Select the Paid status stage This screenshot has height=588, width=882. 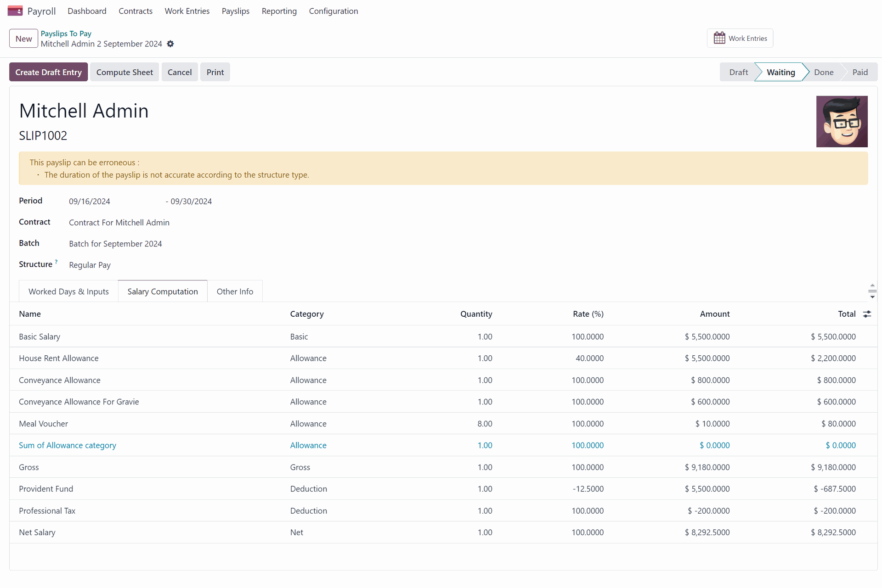click(860, 72)
